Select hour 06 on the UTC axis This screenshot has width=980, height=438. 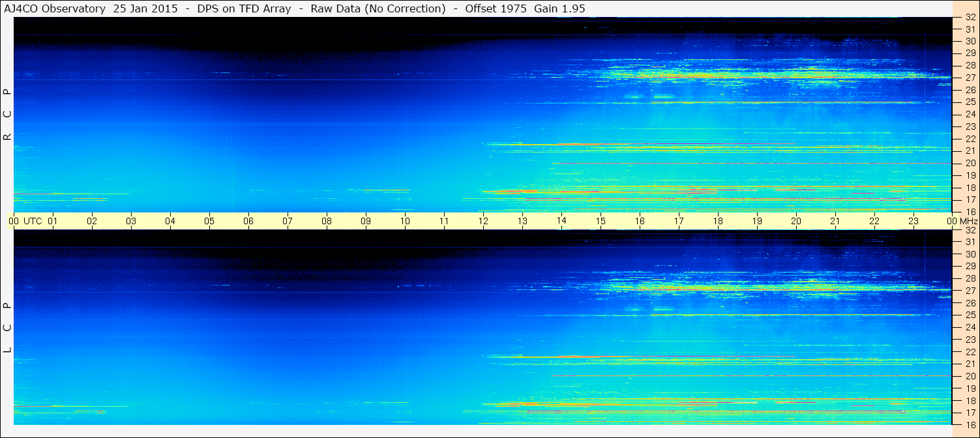[248, 221]
